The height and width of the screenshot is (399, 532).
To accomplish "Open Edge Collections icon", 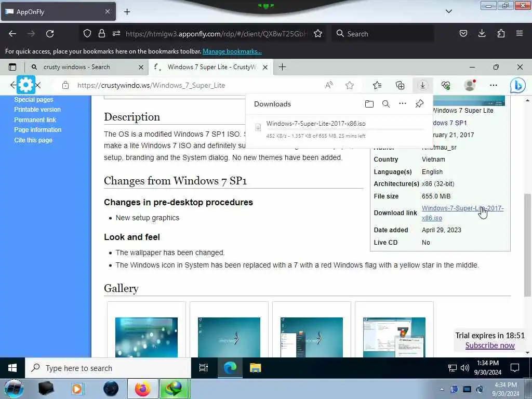I will coord(400,85).
